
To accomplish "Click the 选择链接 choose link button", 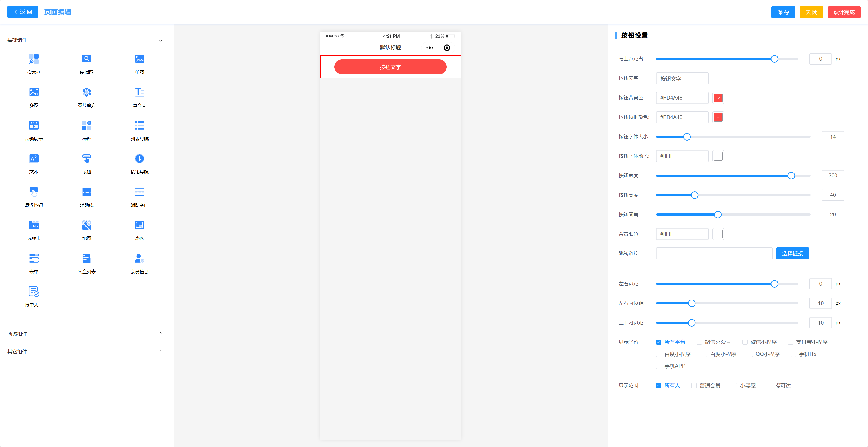I will [792, 254].
